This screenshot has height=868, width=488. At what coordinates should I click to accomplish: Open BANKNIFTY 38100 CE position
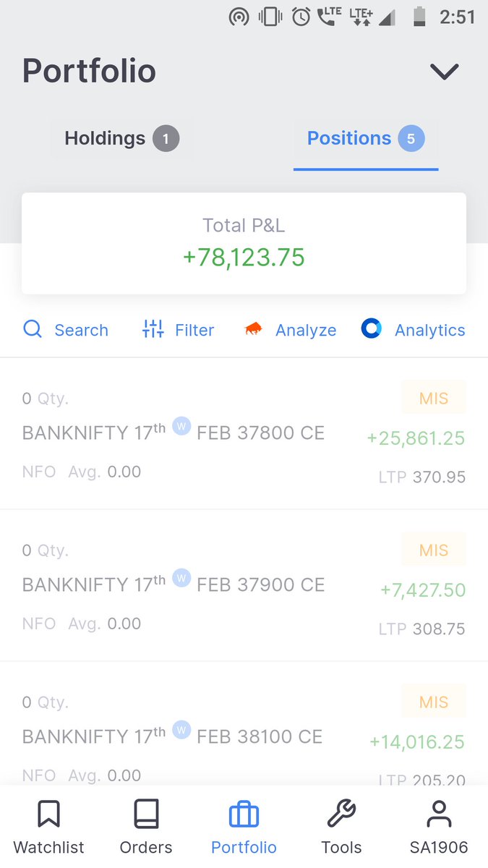(244, 724)
